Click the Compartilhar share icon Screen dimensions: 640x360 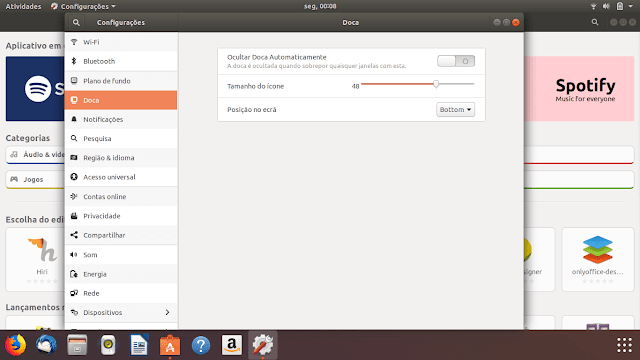coord(74,235)
